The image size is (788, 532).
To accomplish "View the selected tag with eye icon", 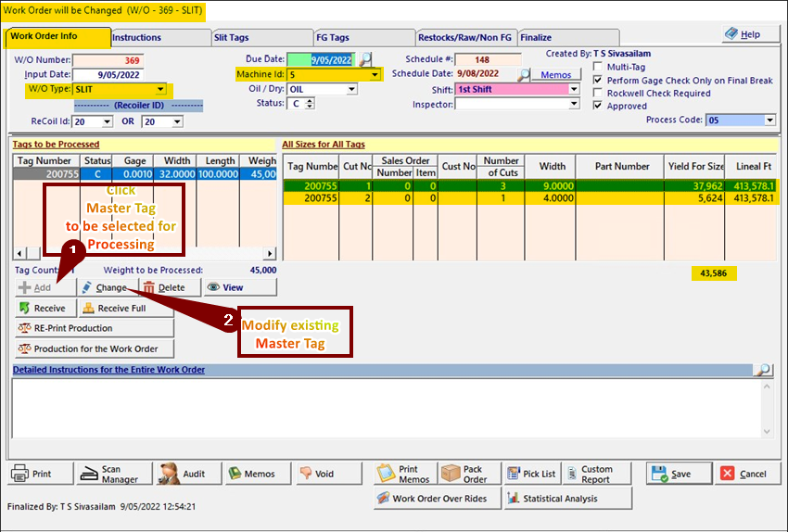I will point(225,287).
